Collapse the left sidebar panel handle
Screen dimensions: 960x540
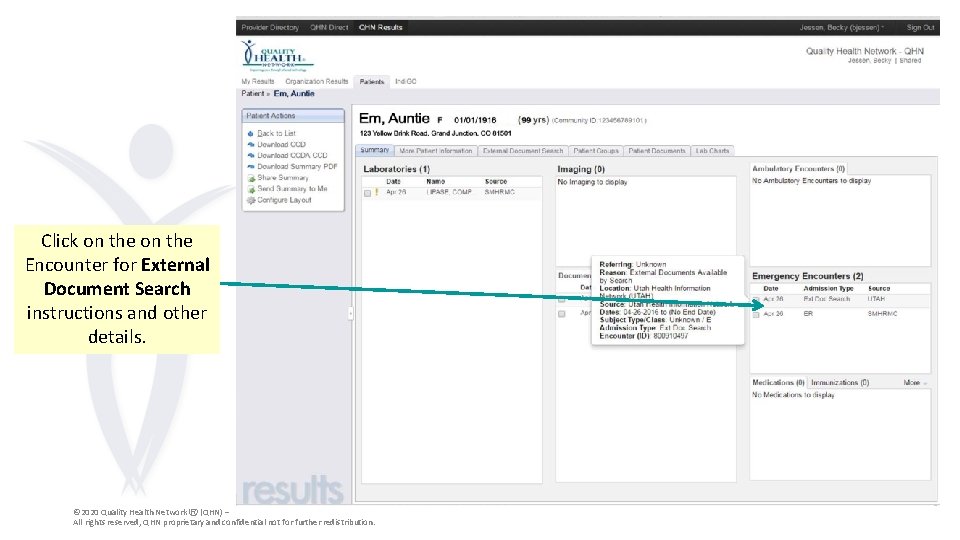350,313
